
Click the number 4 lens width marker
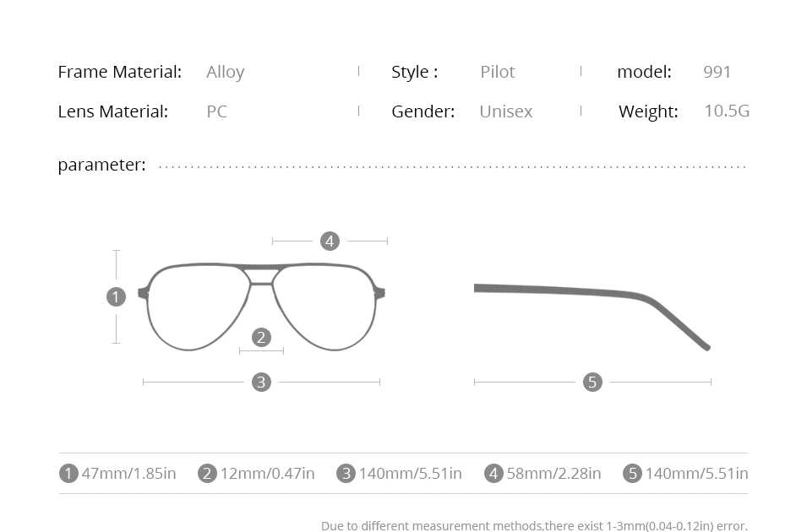pyautogui.click(x=330, y=241)
